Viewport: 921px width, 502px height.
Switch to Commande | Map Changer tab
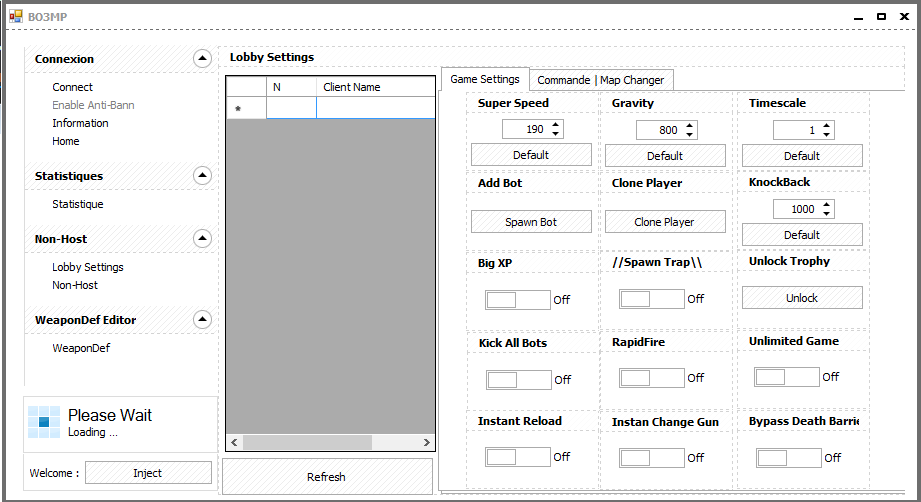pyautogui.click(x=601, y=80)
